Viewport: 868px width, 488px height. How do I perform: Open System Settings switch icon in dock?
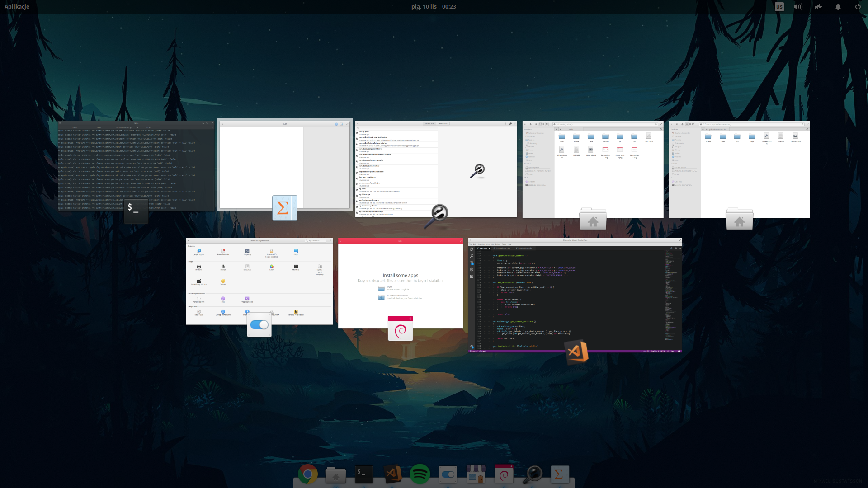(x=448, y=474)
